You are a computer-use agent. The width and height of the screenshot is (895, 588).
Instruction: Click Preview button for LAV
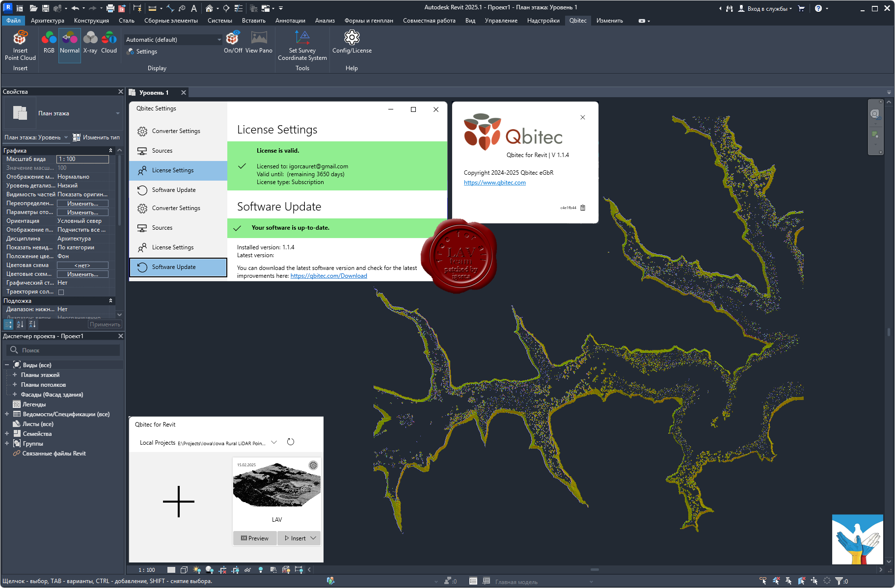click(255, 538)
